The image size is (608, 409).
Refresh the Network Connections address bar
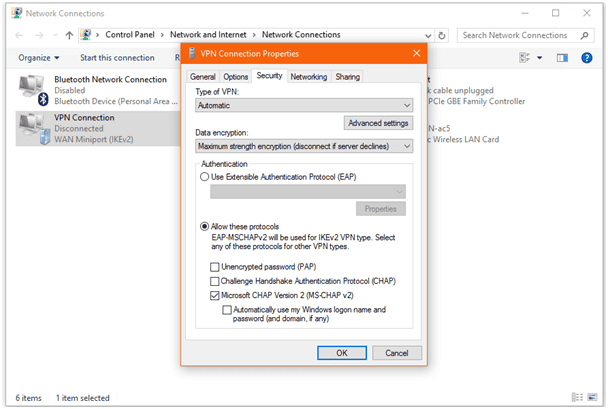[442, 35]
